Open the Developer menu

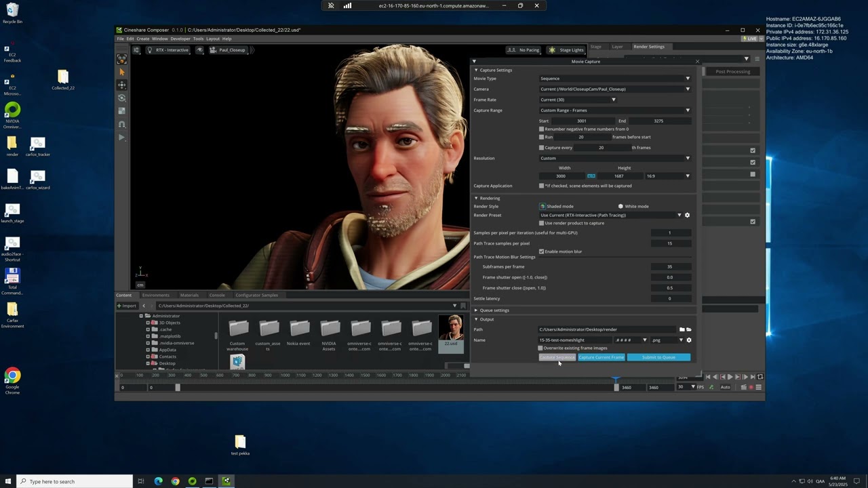coord(180,39)
